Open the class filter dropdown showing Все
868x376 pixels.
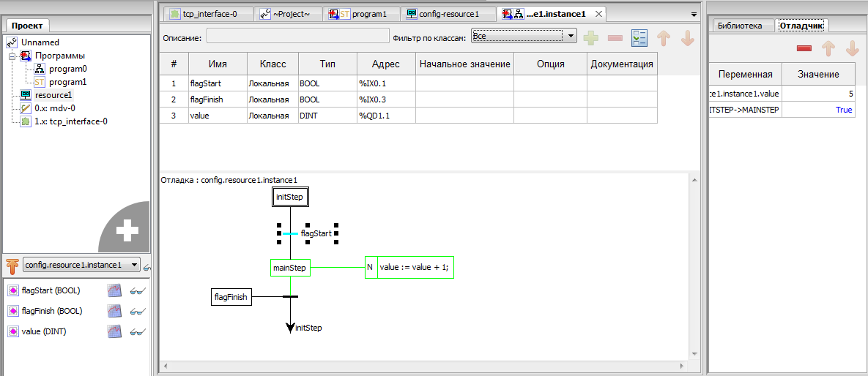click(524, 36)
